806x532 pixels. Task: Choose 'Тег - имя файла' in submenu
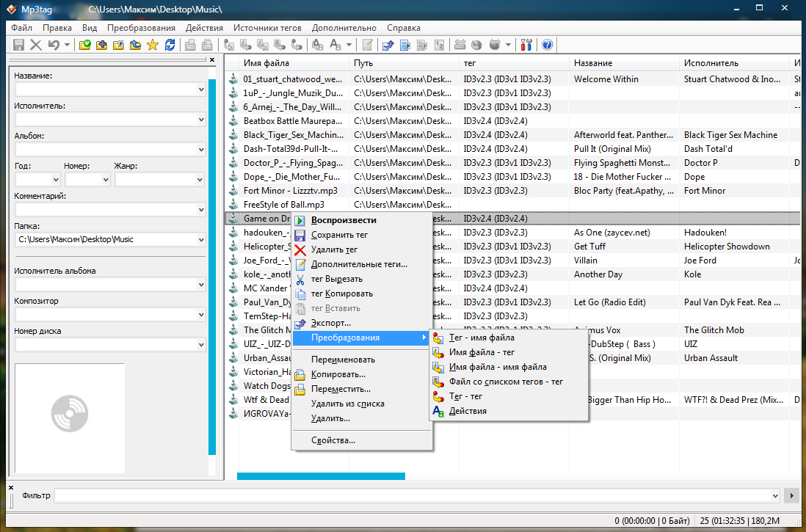click(x=509, y=338)
